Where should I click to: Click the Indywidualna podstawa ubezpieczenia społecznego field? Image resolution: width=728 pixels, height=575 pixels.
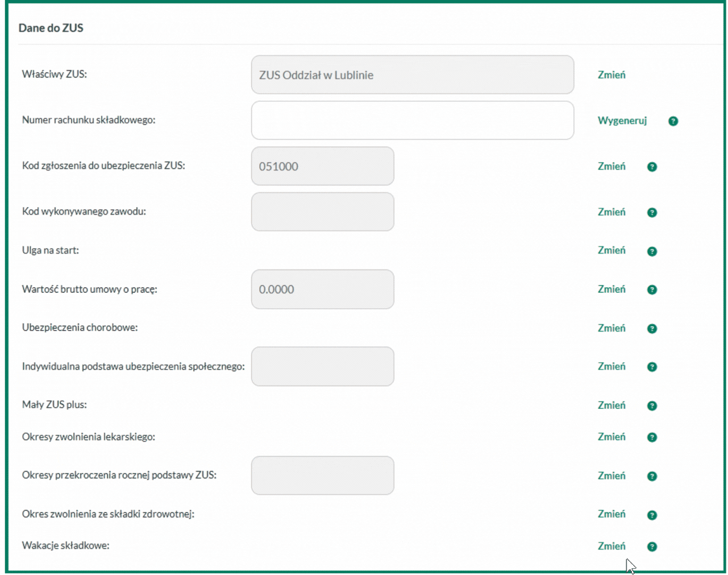[323, 366]
